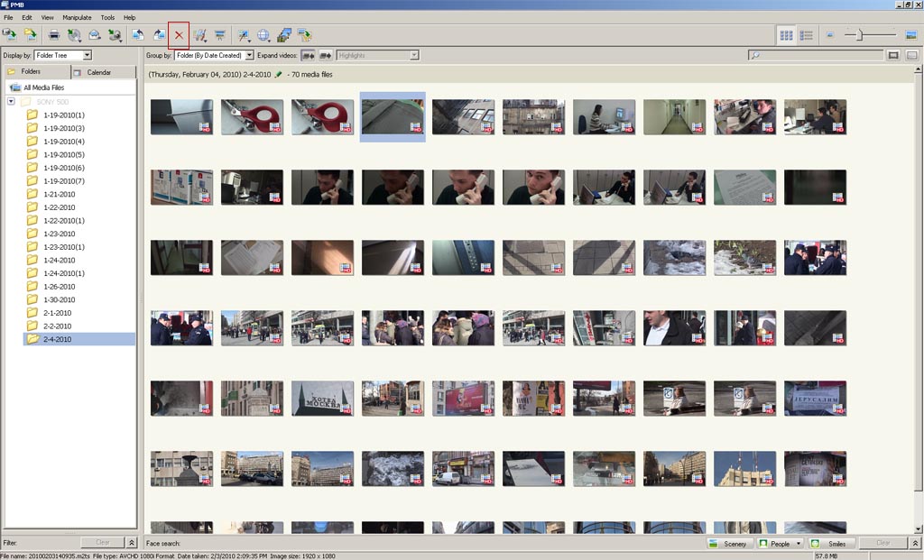Toggle the second Expand videos button

325,55
